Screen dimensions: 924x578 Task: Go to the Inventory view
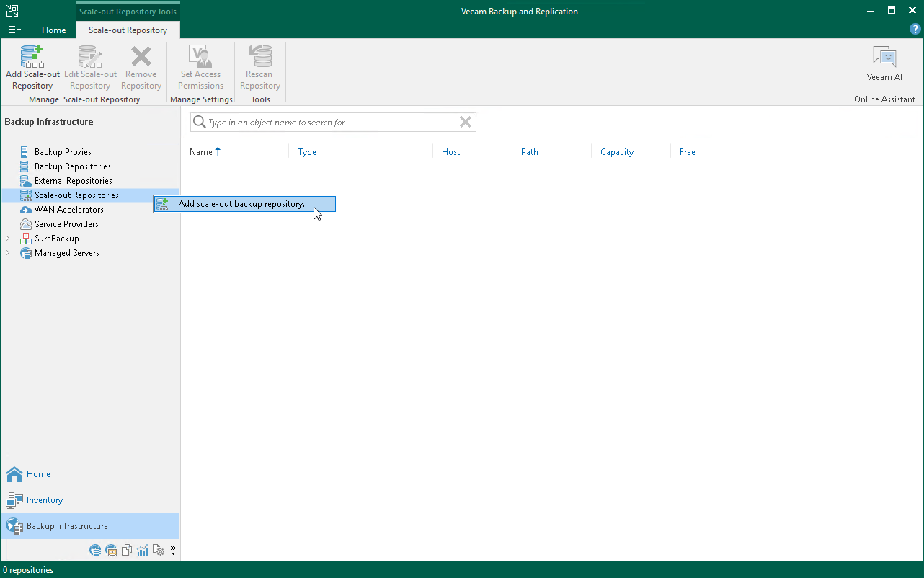[45, 499]
